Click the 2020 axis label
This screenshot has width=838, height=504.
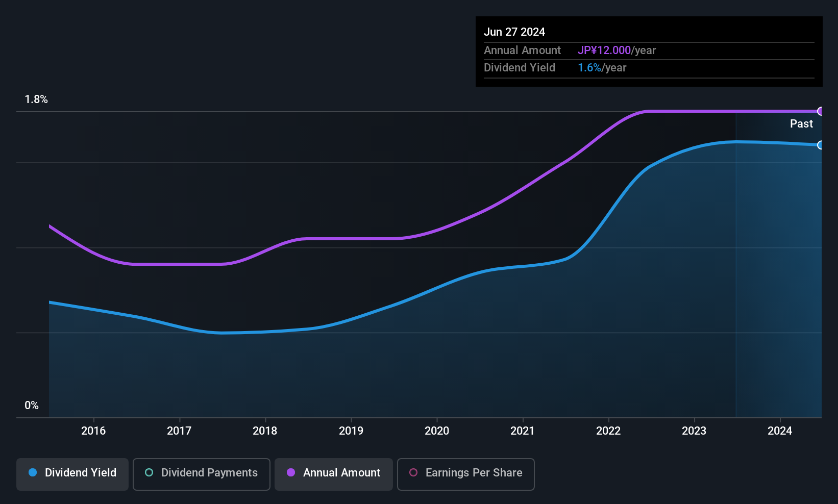(437, 431)
